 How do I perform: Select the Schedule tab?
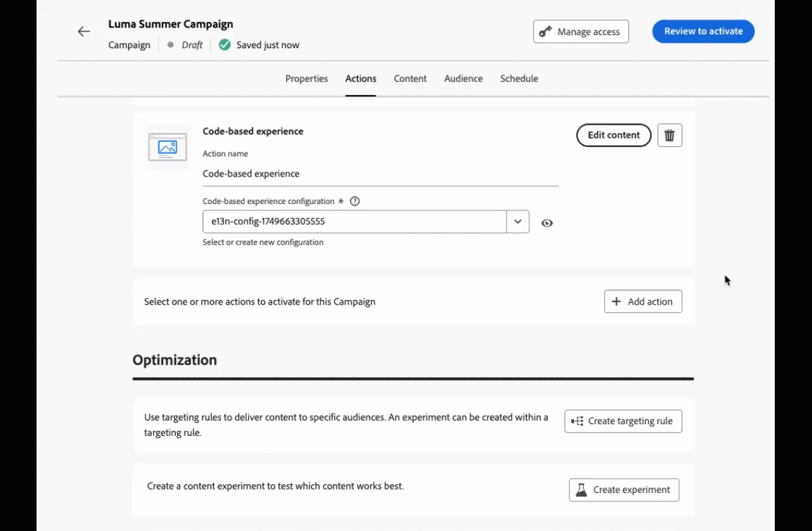tap(519, 79)
